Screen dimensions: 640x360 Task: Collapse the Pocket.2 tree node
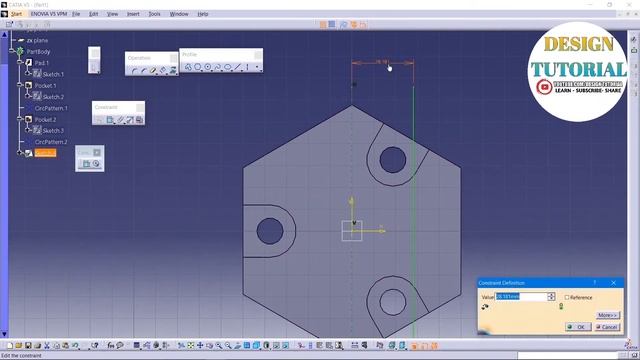(x=20, y=119)
